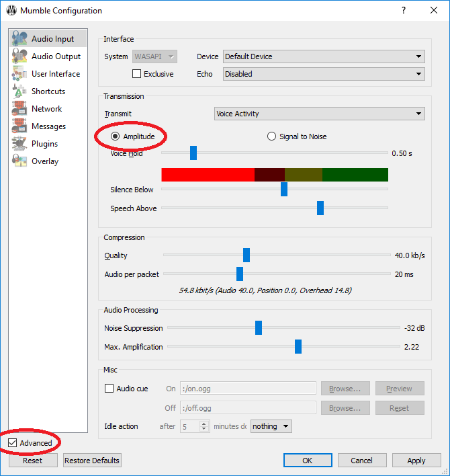
Task: Open the Echo dropdown
Action: click(x=324, y=74)
